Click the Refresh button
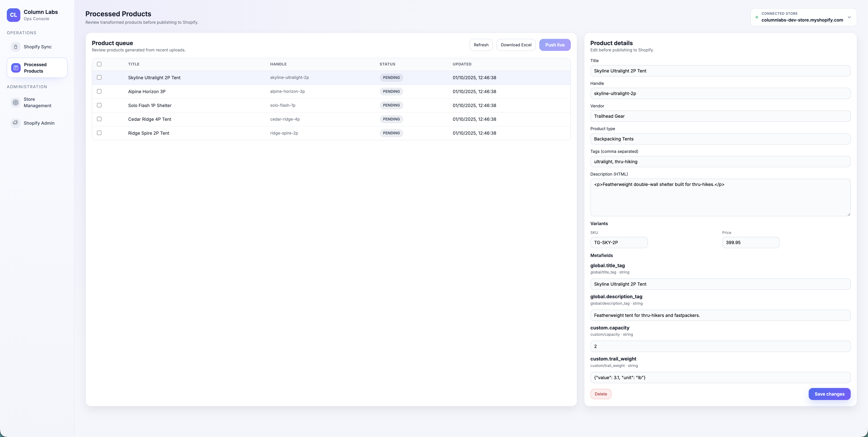 pyautogui.click(x=481, y=45)
